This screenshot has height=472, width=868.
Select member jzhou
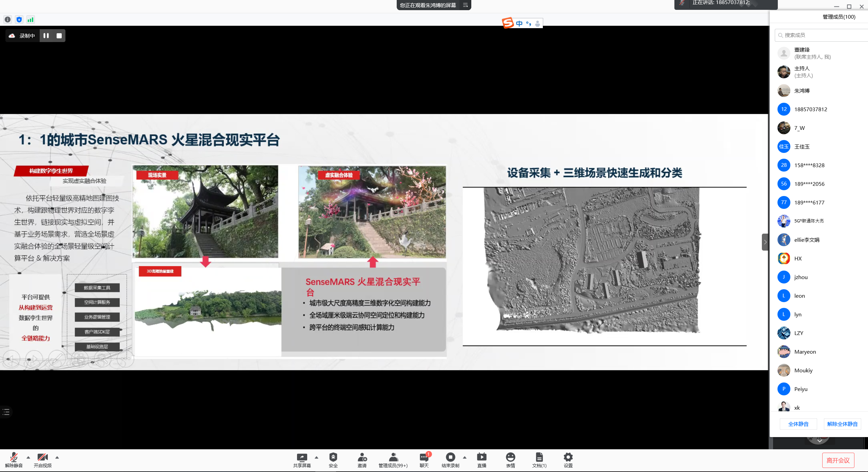819,277
